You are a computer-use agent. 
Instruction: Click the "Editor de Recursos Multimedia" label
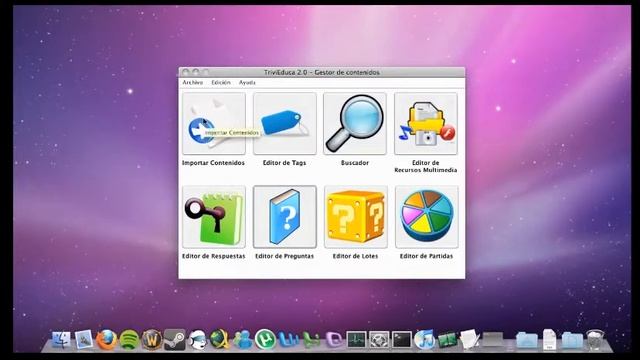(x=426, y=167)
